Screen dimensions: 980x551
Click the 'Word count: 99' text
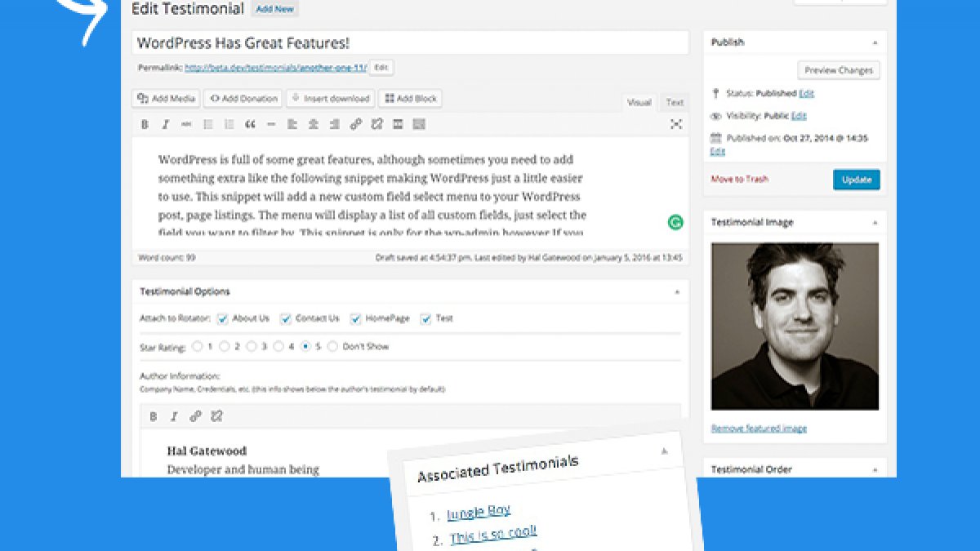pos(167,258)
